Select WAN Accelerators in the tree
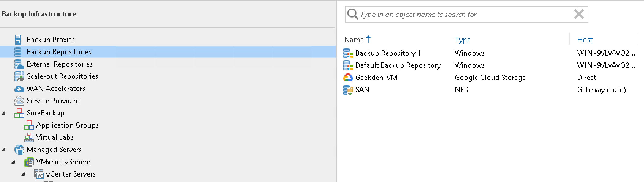This screenshot has height=182, width=644. pyautogui.click(x=56, y=89)
